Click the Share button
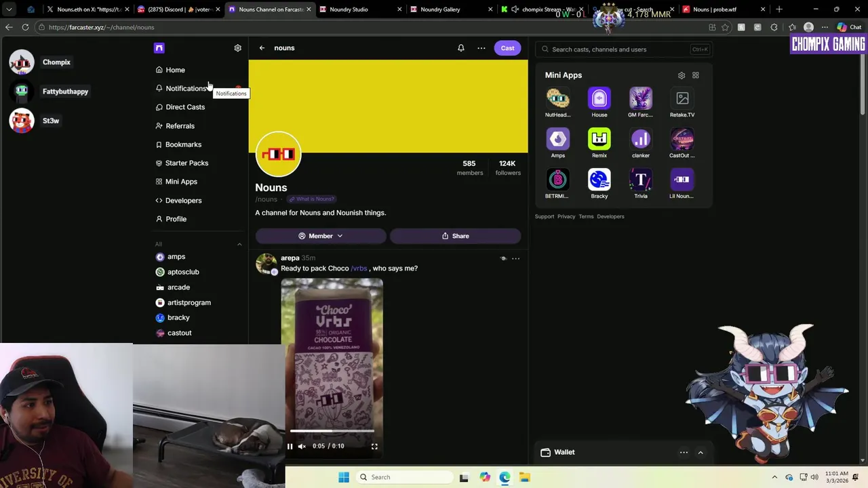 coord(455,236)
